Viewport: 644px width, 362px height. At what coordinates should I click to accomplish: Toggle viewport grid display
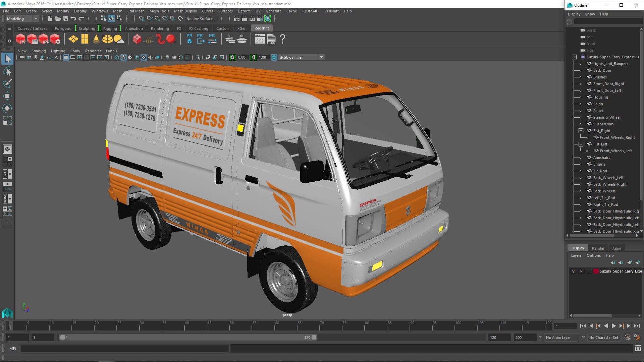[66, 57]
